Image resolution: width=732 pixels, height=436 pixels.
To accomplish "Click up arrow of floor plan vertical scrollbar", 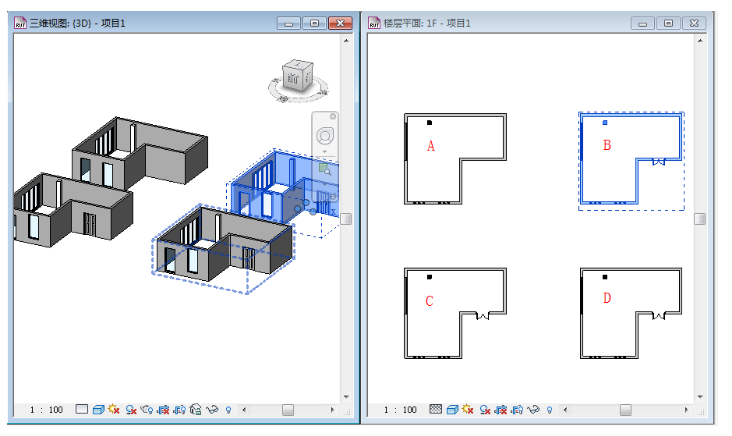I will (700, 41).
